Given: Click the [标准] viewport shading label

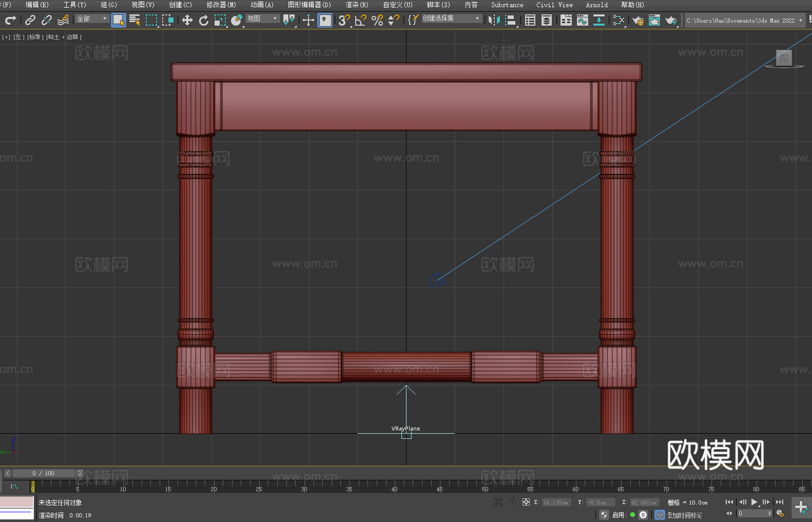Looking at the screenshot, I should pyautogui.click(x=35, y=37).
